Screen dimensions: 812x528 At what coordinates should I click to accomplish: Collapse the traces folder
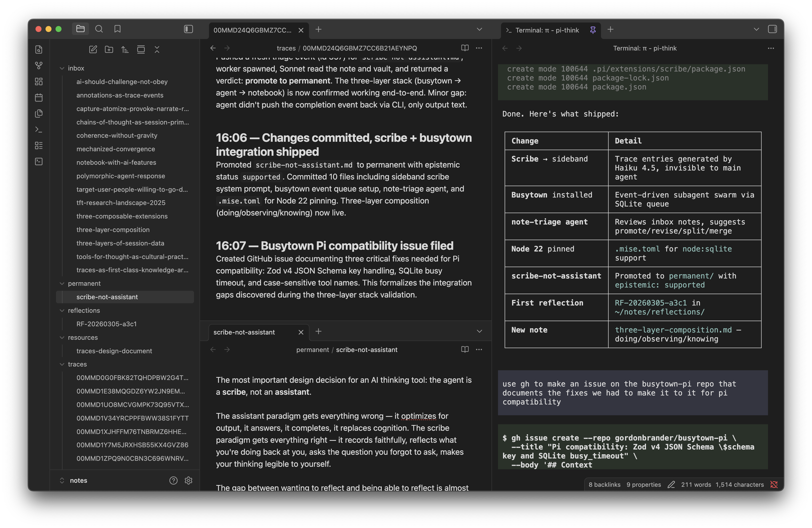(x=62, y=364)
